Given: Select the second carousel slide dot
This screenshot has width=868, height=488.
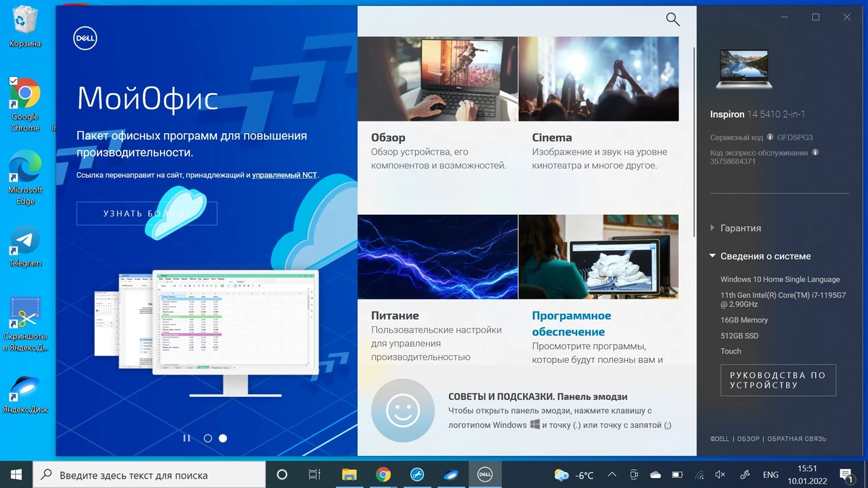Looking at the screenshot, I should click(x=223, y=438).
